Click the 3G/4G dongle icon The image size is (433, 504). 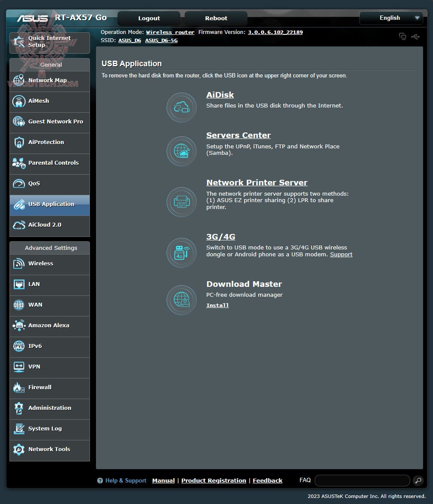[182, 252]
